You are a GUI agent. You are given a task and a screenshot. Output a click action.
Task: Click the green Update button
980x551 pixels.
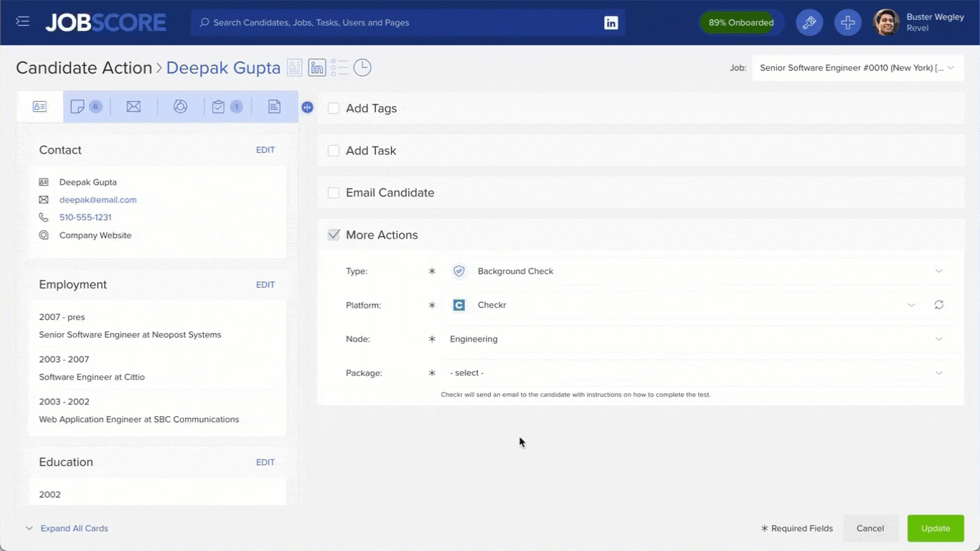[936, 528]
